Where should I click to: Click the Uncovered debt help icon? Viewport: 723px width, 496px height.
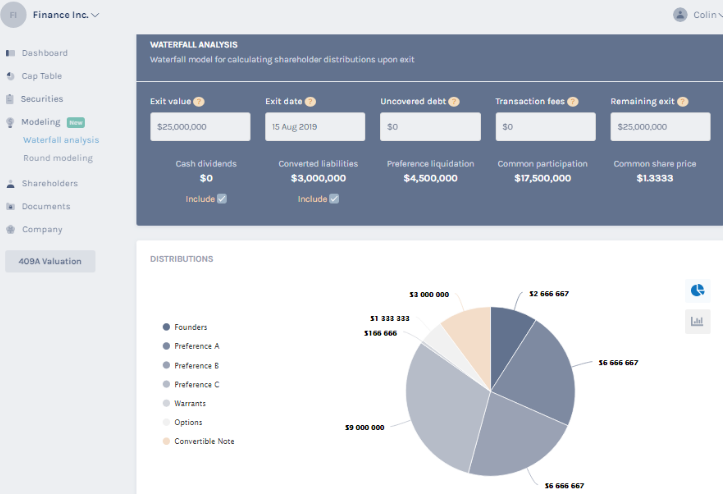tap(454, 102)
